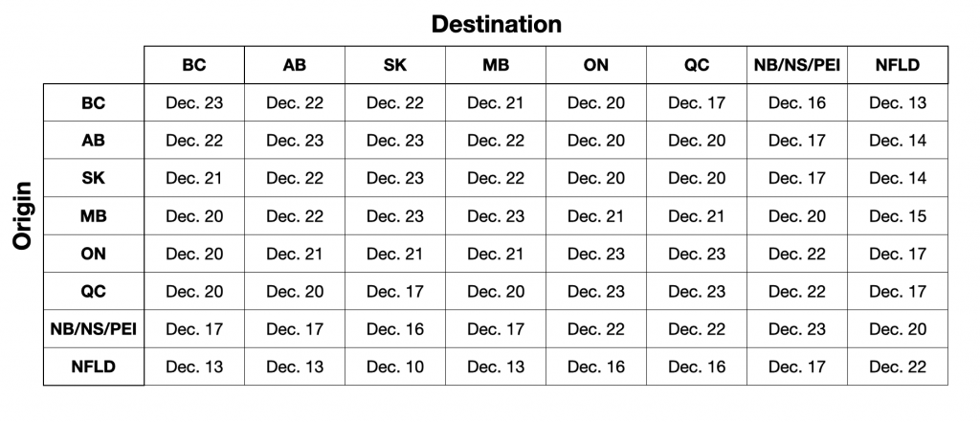980x422 pixels.
Task: Select NB/NS/PEI to NFLD cell Dec. 20
Action: [898, 329]
